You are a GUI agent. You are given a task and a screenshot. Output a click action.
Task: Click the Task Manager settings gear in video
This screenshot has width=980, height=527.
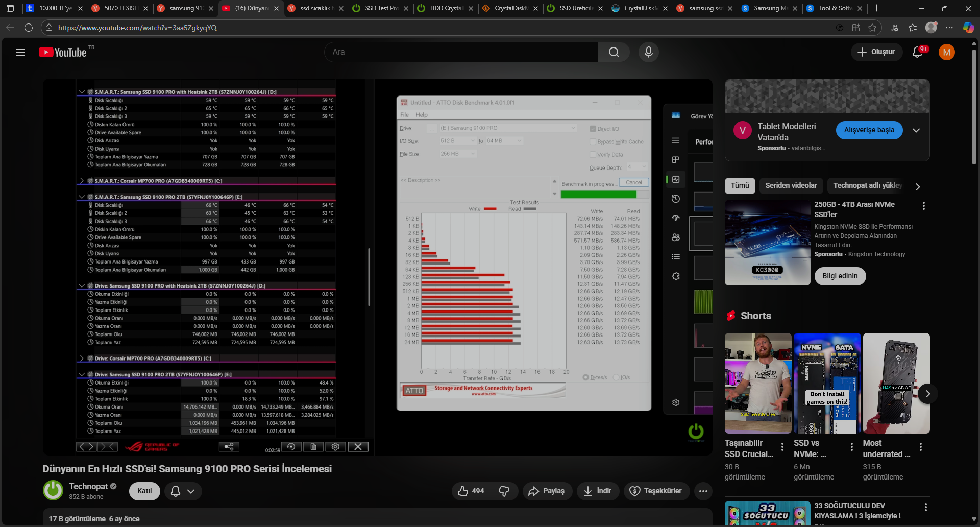click(x=676, y=402)
